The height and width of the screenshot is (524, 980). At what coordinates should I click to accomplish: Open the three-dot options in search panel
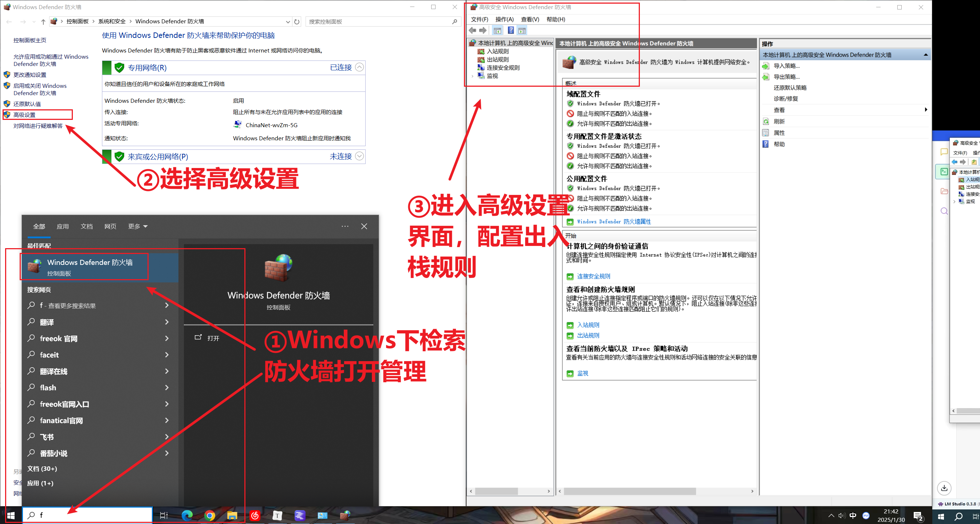(345, 226)
